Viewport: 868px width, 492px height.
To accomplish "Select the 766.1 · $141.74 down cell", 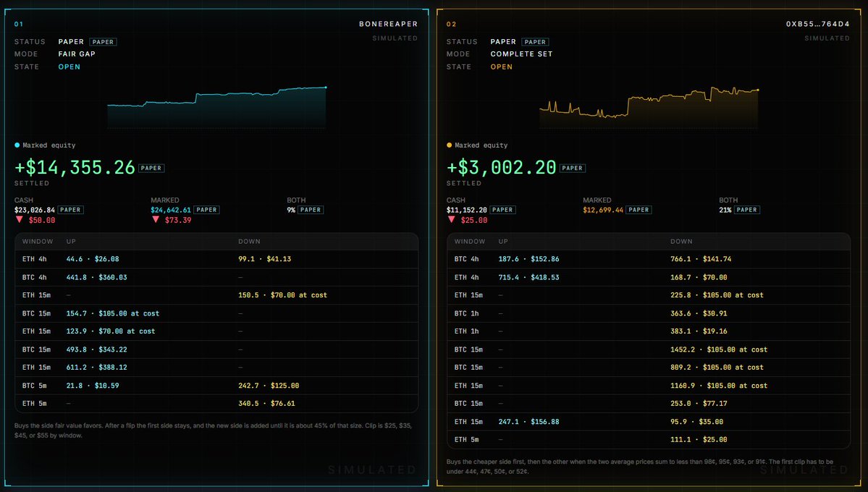I will coord(701,259).
